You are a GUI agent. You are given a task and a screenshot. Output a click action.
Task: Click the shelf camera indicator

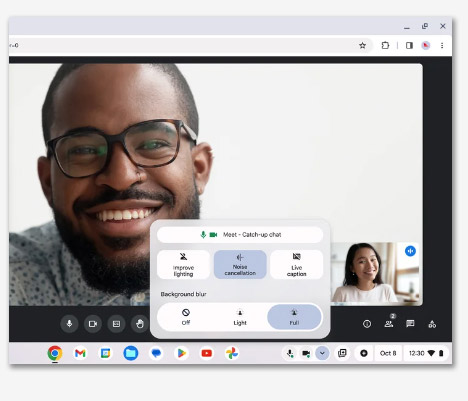point(306,353)
